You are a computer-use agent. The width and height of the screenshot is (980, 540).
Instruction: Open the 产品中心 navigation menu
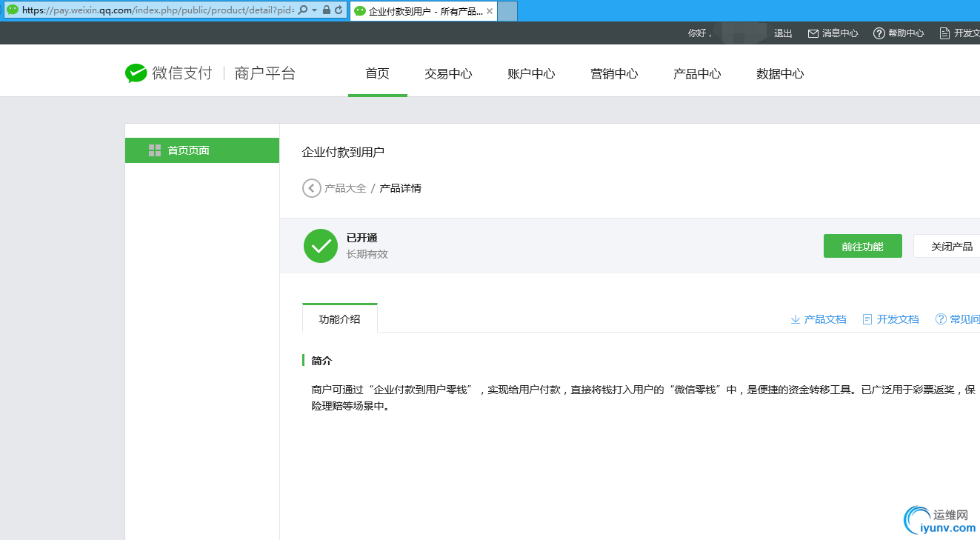point(697,73)
